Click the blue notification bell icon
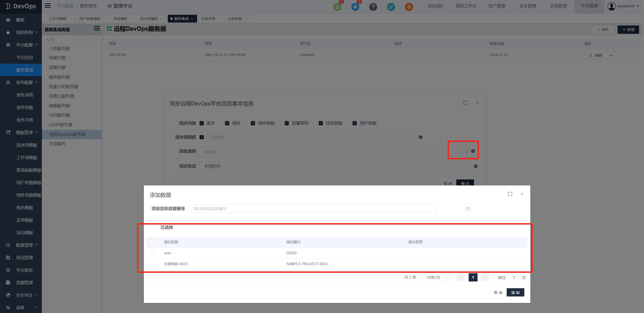Screen dimensions: 644x313 355,7
